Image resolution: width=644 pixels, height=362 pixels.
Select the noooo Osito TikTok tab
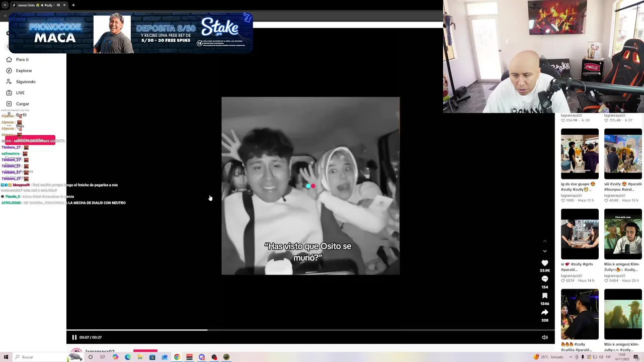39,5
